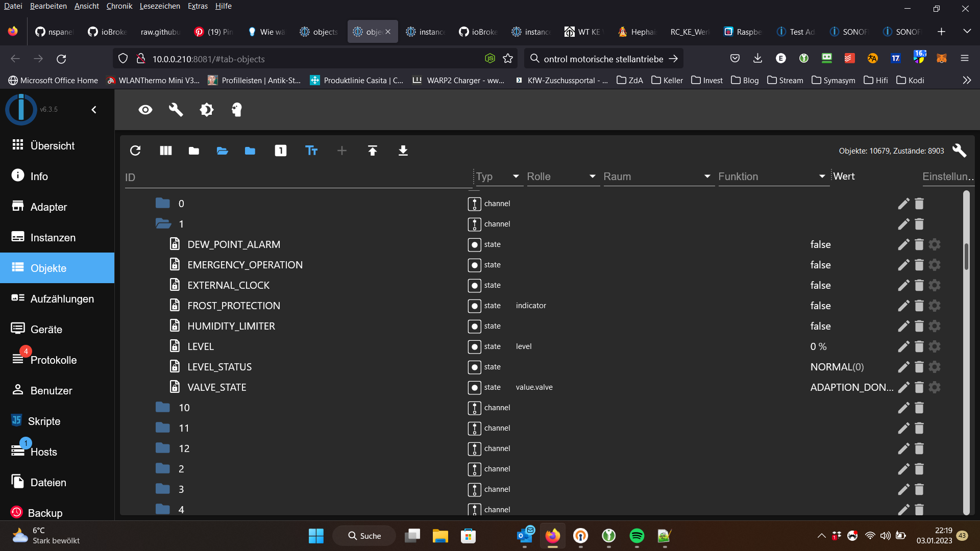Reload the page in browser toolbar
The image size is (980, 551).
tap(61, 59)
